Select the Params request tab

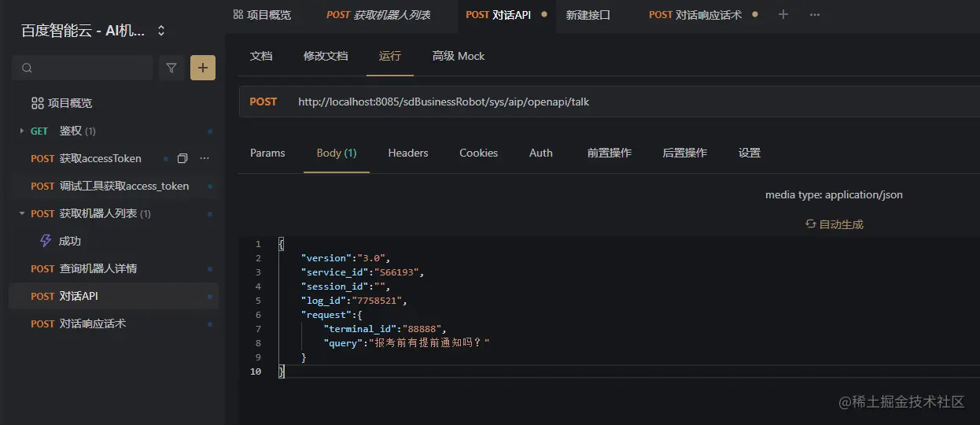pyautogui.click(x=267, y=153)
